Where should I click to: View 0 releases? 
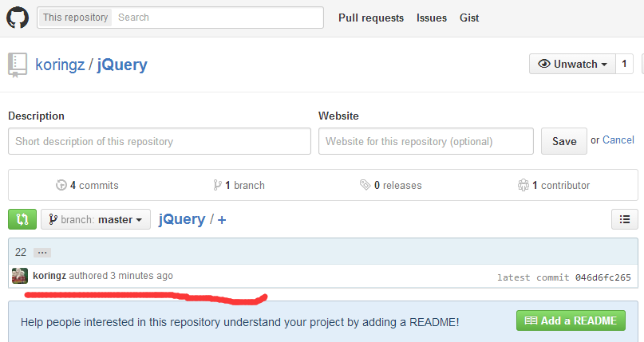coord(398,186)
